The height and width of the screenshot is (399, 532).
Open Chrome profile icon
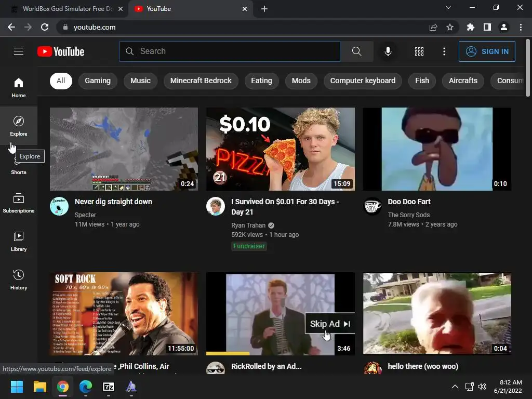click(503, 27)
